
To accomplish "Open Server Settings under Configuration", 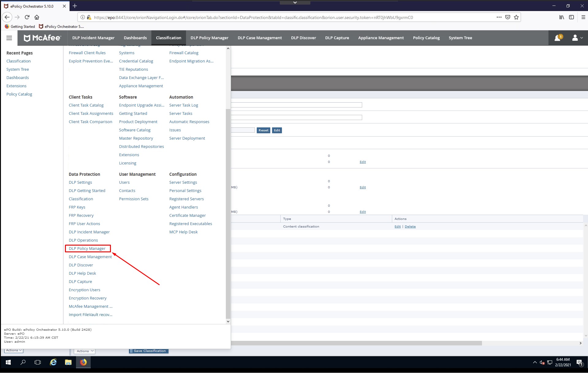I will pyautogui.click(x=183, y=182).
